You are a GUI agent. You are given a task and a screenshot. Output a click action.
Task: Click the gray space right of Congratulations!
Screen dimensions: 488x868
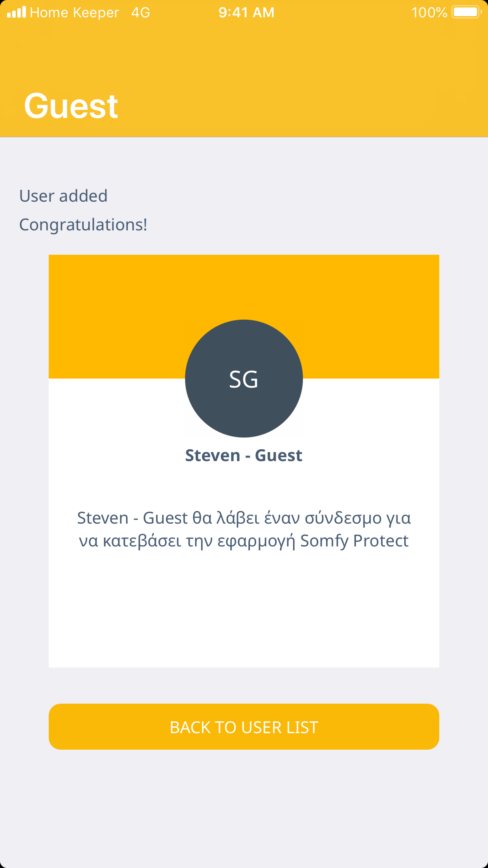tap(314, 225)
